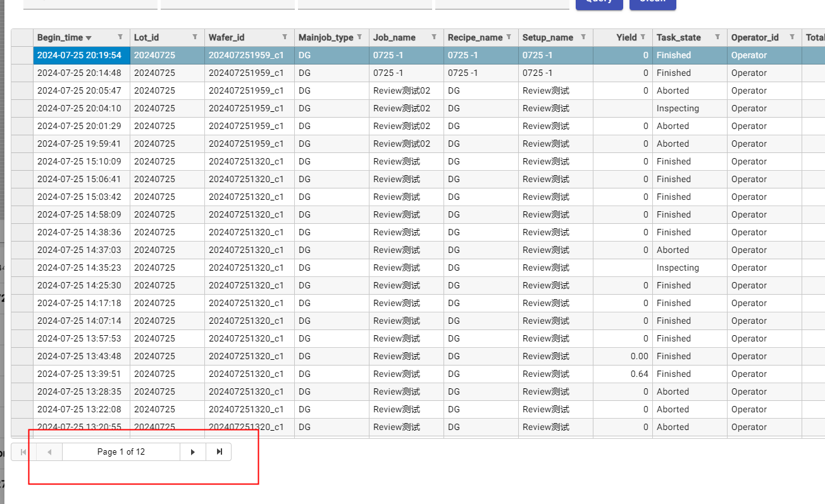Select the cell '2024-07-25 14:17:18'
This screenshot has width=825, height=504.
click(x=82, y=303)
